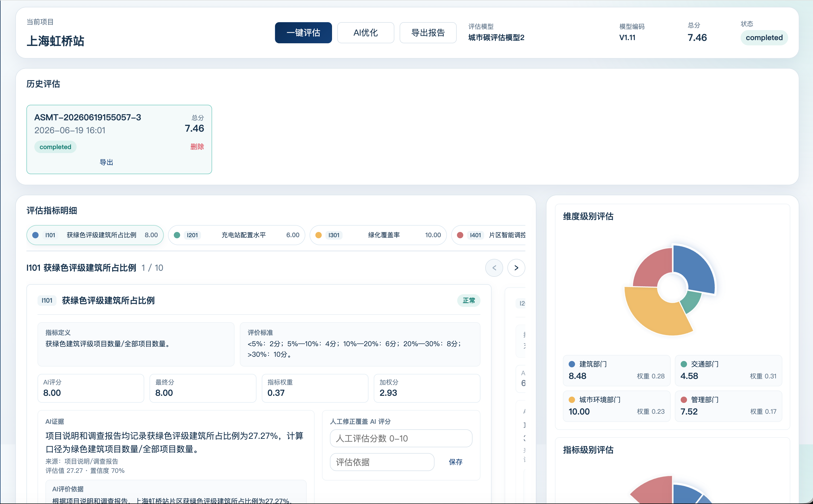Select the ASMT-20260619155057-3 history card
The image size is (813, 504).
tap(119, 139)
